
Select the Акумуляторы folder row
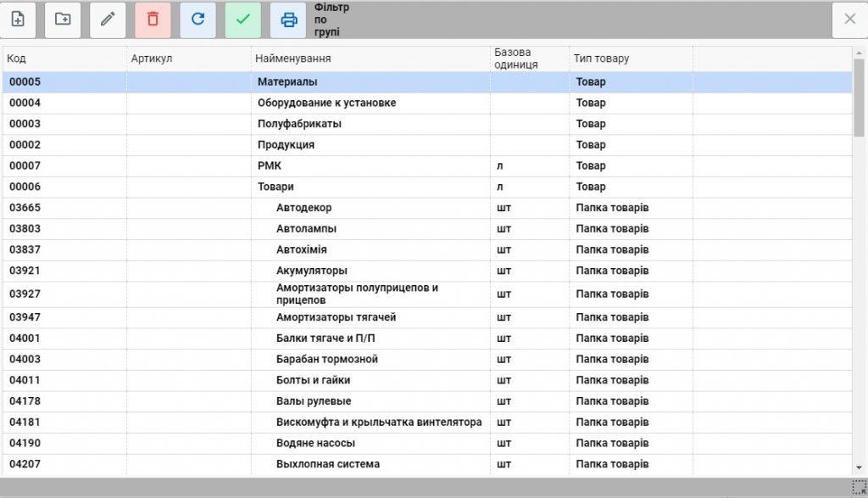click(427, 271)
